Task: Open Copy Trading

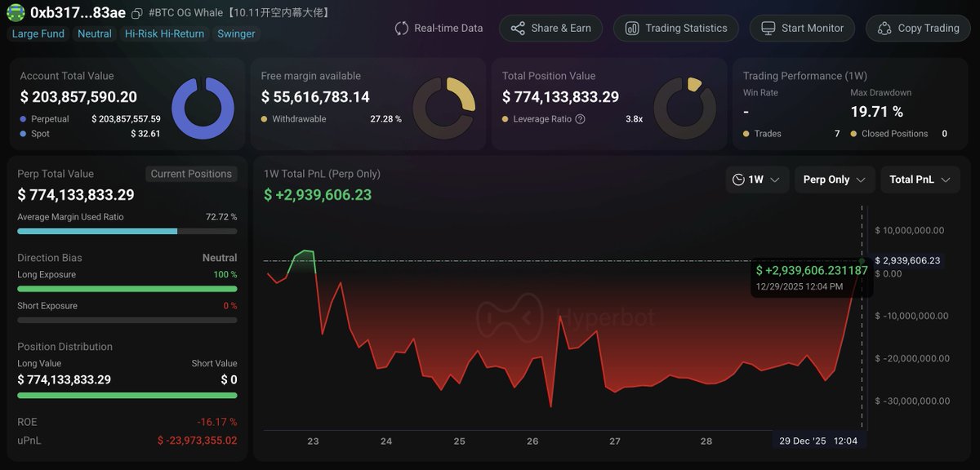Action: pyautogui.click(x=918, y=28)
